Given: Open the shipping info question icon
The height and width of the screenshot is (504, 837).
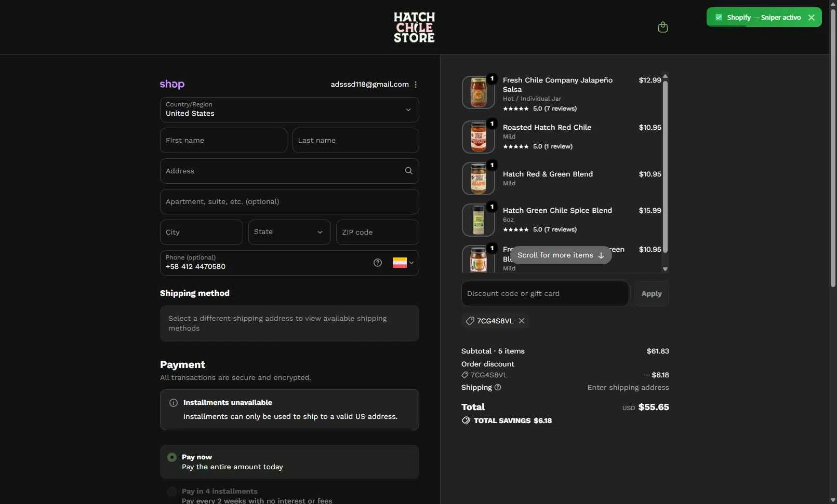Looking at the screenshot, I should (498, 387).
